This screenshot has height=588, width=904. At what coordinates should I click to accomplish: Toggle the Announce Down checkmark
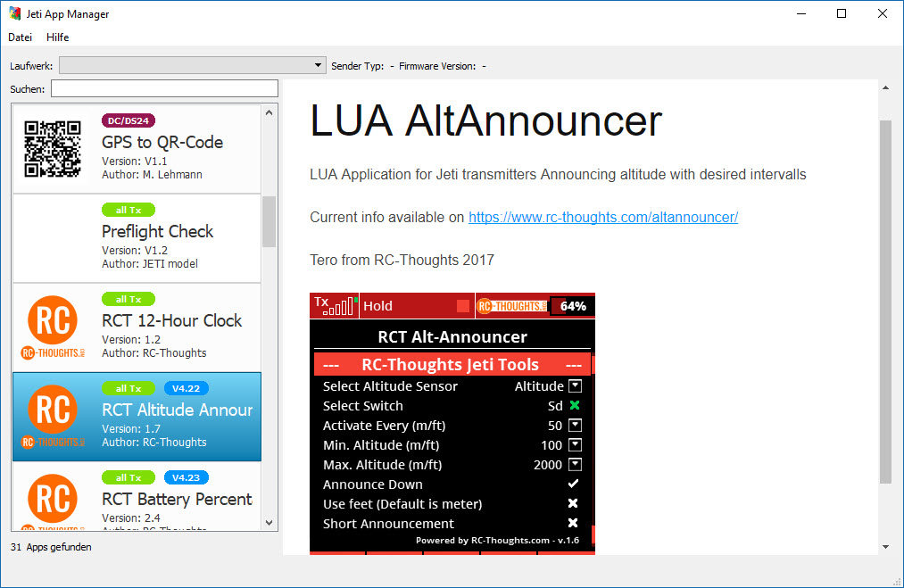(x=573, y=484)
